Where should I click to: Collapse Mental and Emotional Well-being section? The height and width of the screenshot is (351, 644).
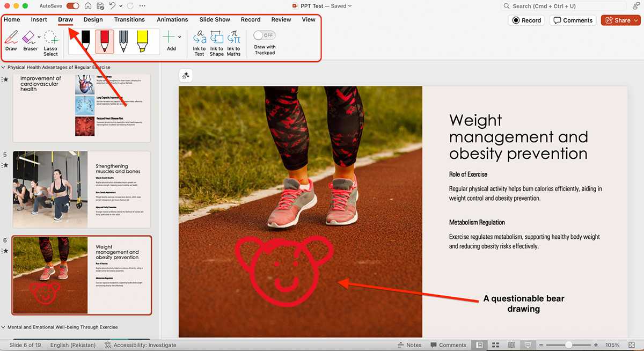4,327
